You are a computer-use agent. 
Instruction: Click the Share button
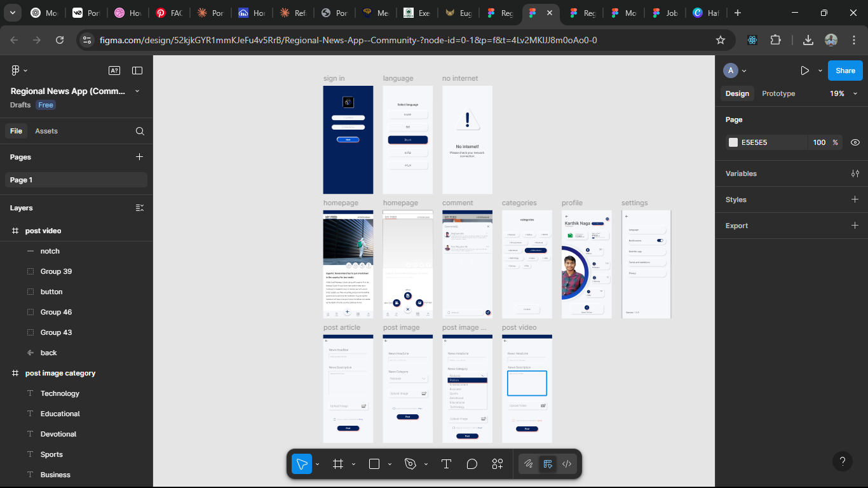[845, 71]
